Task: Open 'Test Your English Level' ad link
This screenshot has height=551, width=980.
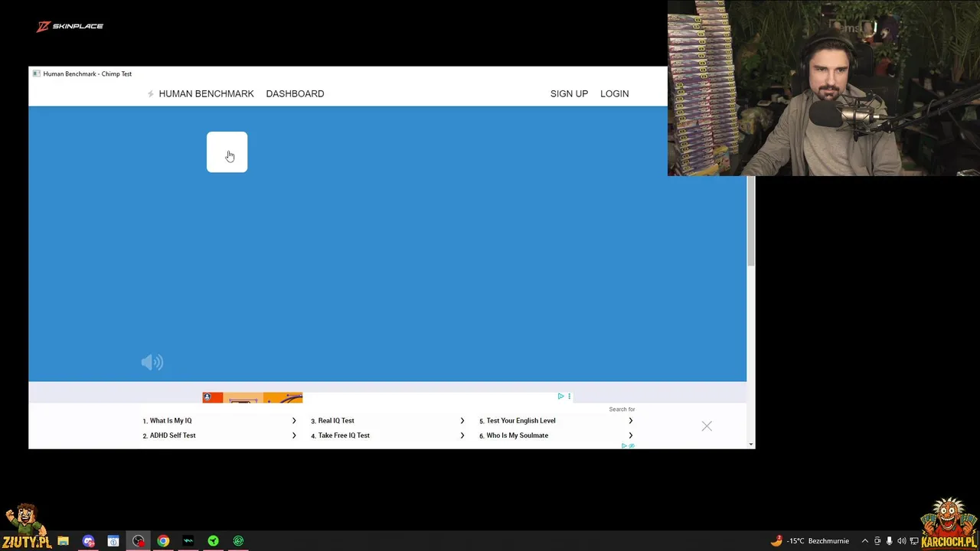Action: pos(521,420)
